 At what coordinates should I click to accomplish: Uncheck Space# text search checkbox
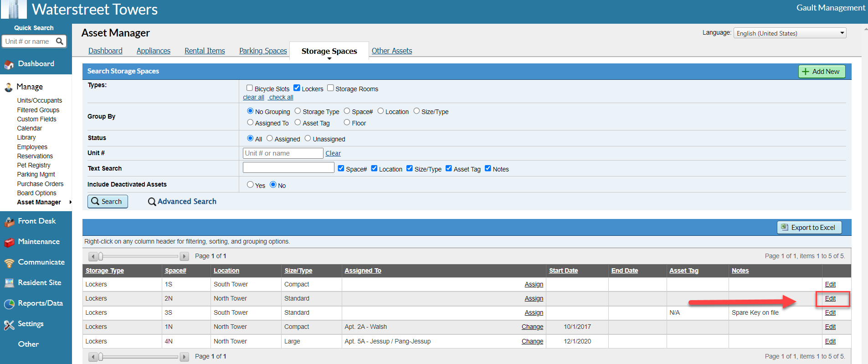pyautogui.click(x=341, y=168)
